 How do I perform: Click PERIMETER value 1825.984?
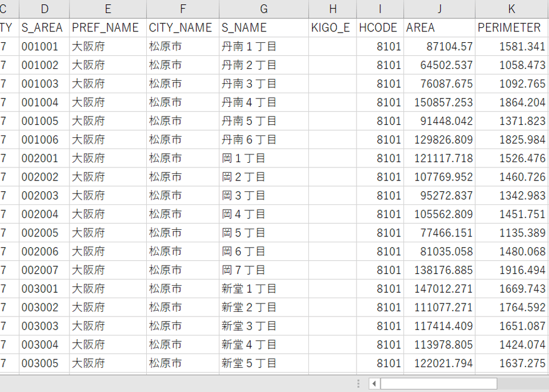click(x=512, y=140)
